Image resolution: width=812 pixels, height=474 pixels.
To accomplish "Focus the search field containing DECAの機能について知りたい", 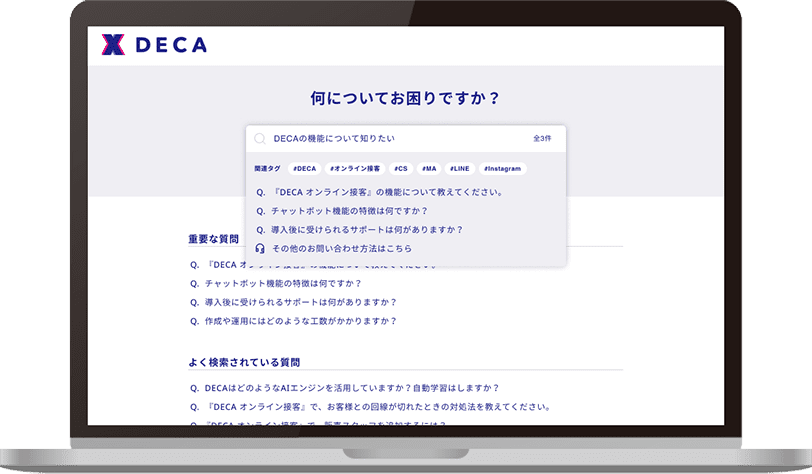I will point(390,139).
